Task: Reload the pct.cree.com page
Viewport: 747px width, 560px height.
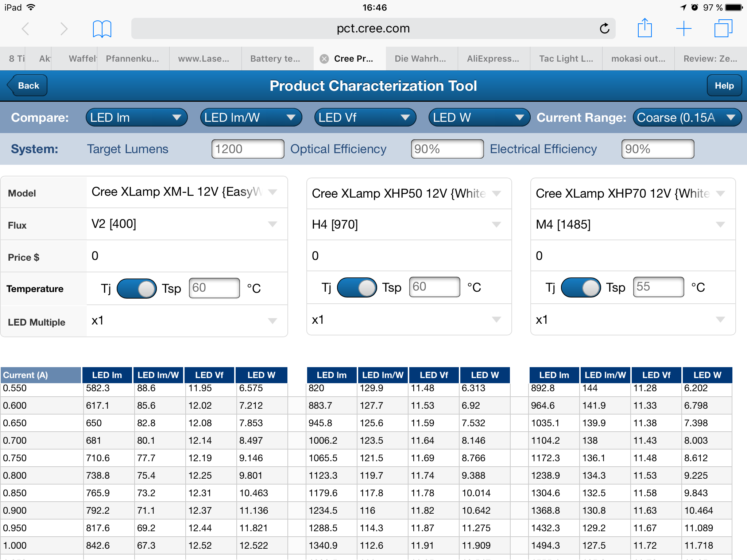Action: (x=604, y=28)
